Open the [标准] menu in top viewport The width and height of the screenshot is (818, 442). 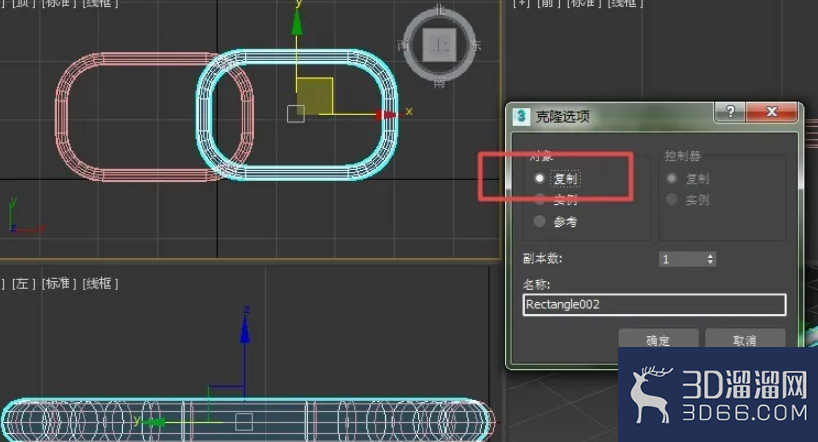click(x=58, y=3)
